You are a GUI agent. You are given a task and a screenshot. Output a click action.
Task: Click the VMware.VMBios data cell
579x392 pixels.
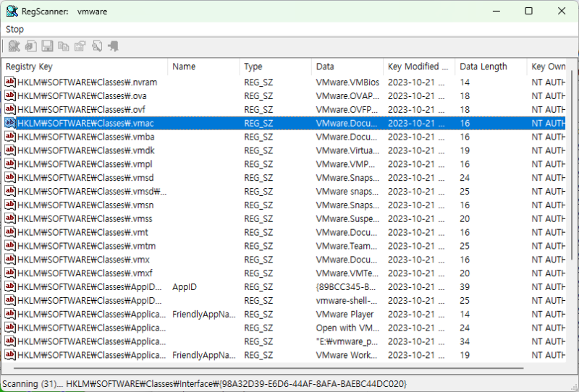point(347,82)
